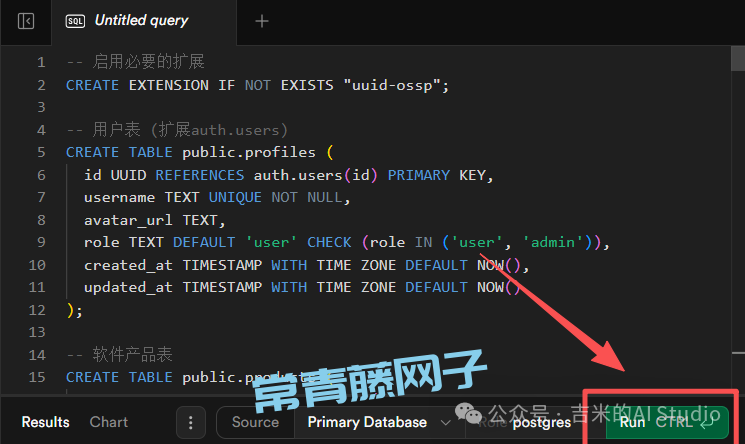This screenshot has width=745, height=444.
Task: Switch to the Chart tab
Action: point(109,422)
